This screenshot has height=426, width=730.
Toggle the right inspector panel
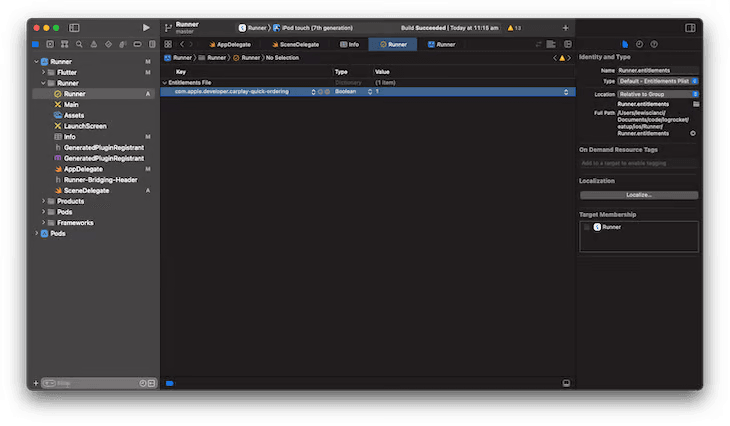click(690, 28)
